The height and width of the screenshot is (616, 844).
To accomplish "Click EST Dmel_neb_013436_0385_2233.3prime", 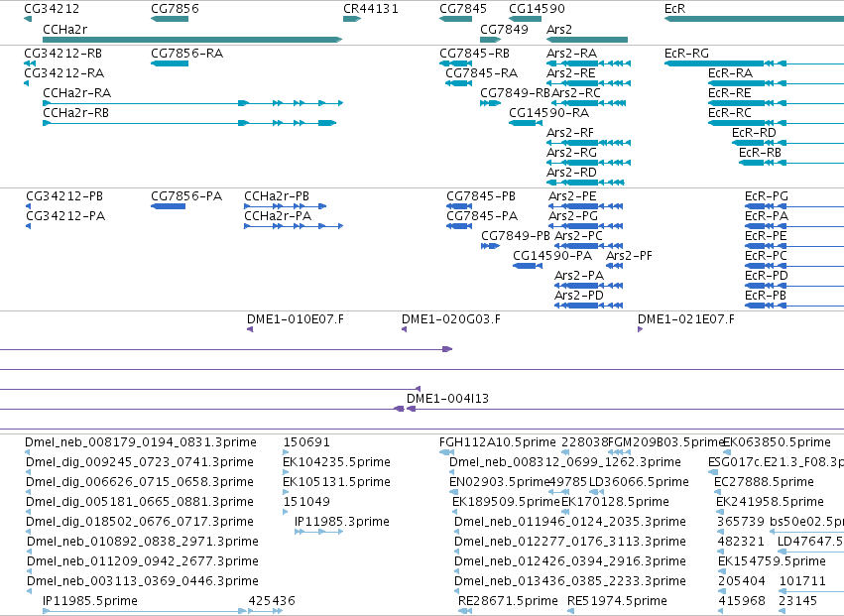I will (x=570, y=581).
